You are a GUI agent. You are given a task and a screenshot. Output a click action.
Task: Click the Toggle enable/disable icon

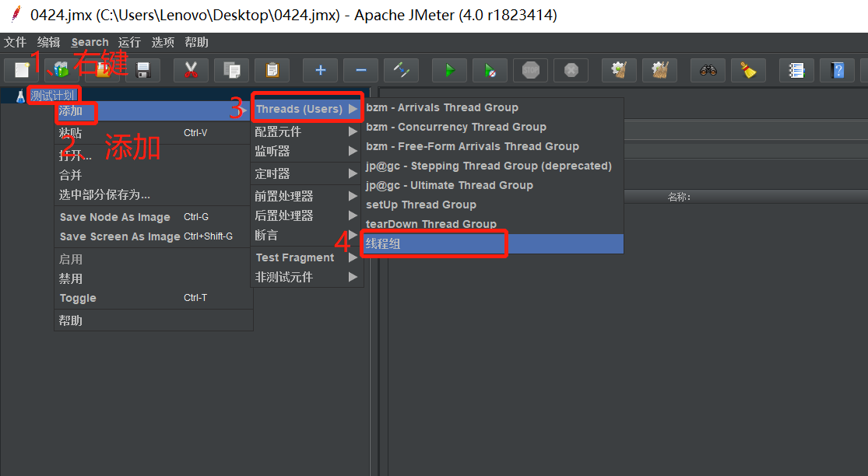[401, 70]
